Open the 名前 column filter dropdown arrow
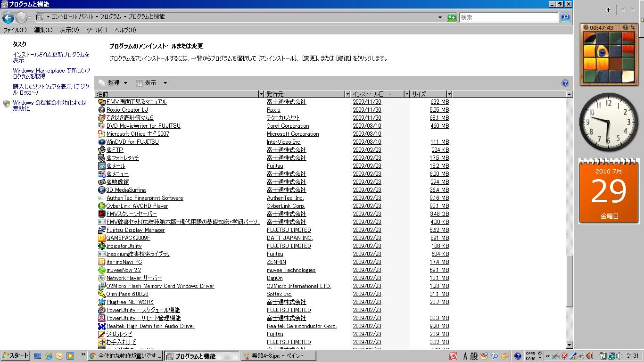Screen dimensions: 644x362 pos(261,94)
